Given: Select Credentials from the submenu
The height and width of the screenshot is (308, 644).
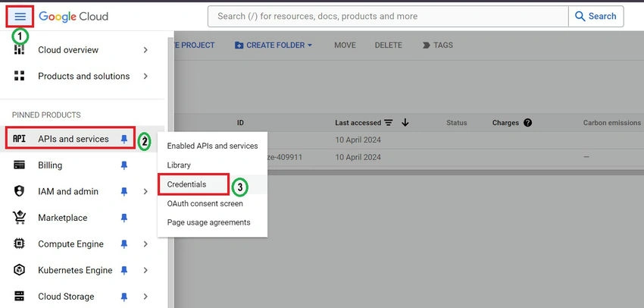Looking at the screenshot, I should [212, 184].
